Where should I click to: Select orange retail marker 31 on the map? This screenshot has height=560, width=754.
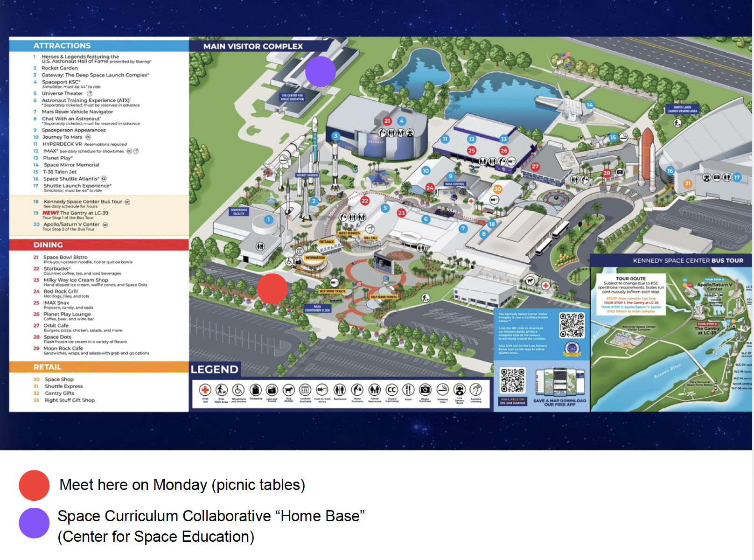[x=688, y=183]
